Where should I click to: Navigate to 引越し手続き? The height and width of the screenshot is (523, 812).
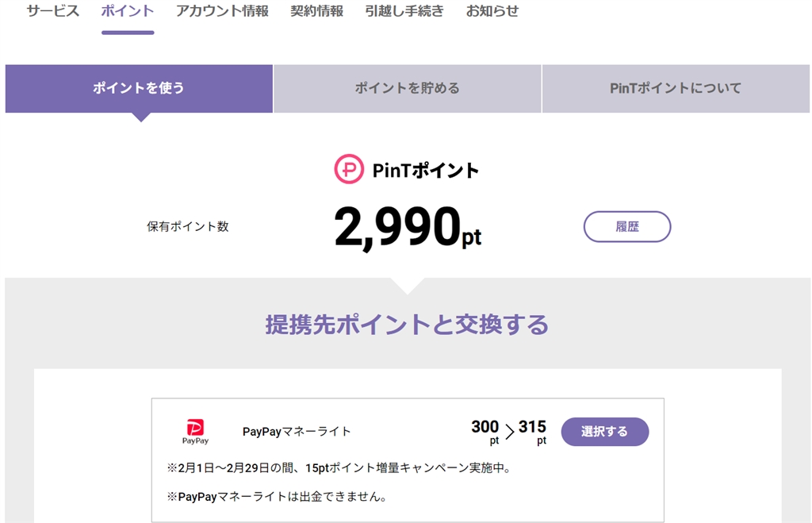404,11
